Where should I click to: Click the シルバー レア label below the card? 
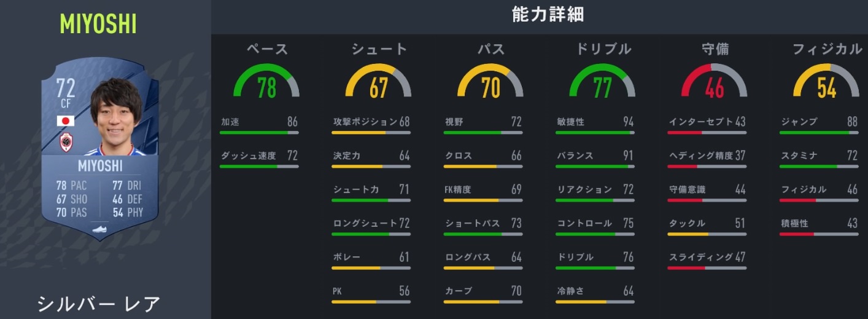pyautogui.click(x=99, y=303)
